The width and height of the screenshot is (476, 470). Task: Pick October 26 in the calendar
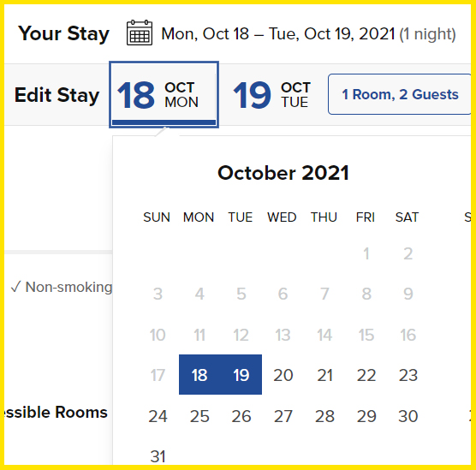241,416
